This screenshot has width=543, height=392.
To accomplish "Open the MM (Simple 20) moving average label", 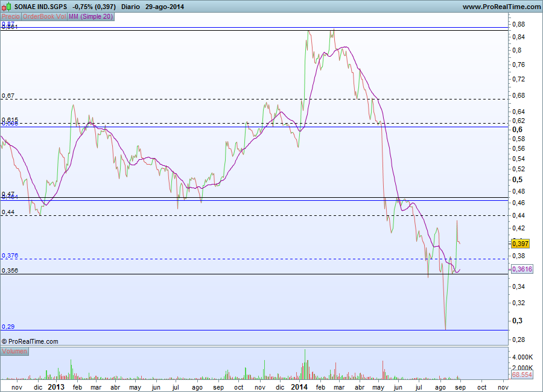I will click(91, 17).
